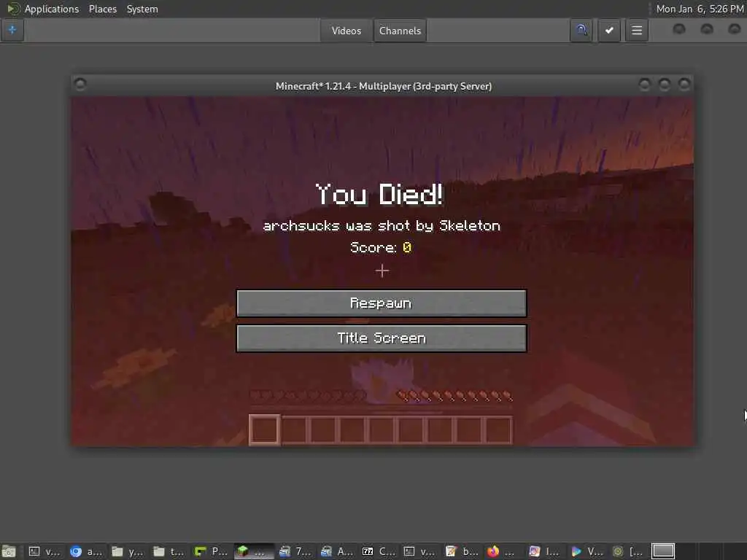Open the taskbar entry labeled P...
Screen dimensions: 747x560
[x=211, y=551]
